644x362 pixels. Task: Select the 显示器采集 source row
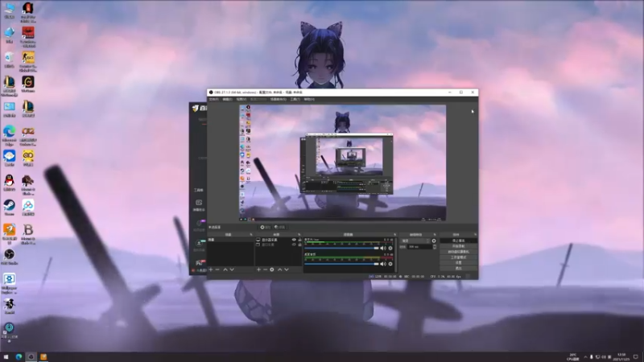pyautogui.click(x=279, y=240)
